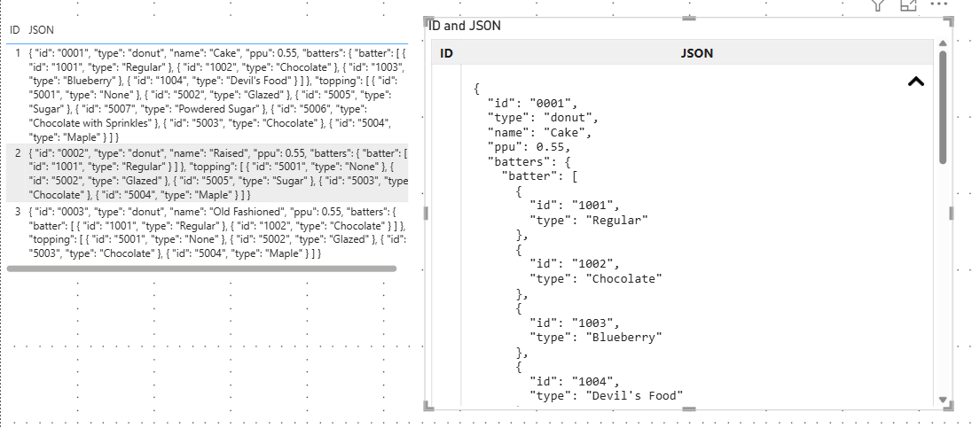
Task: Click the scroll up arrow of JSON visual
Action: [943, 43]
